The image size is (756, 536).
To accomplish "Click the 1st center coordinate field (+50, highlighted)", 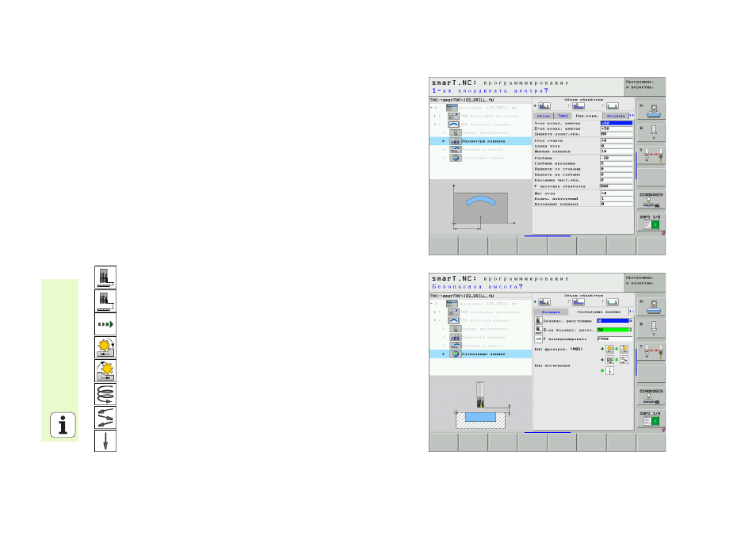I will pos(617,124).
